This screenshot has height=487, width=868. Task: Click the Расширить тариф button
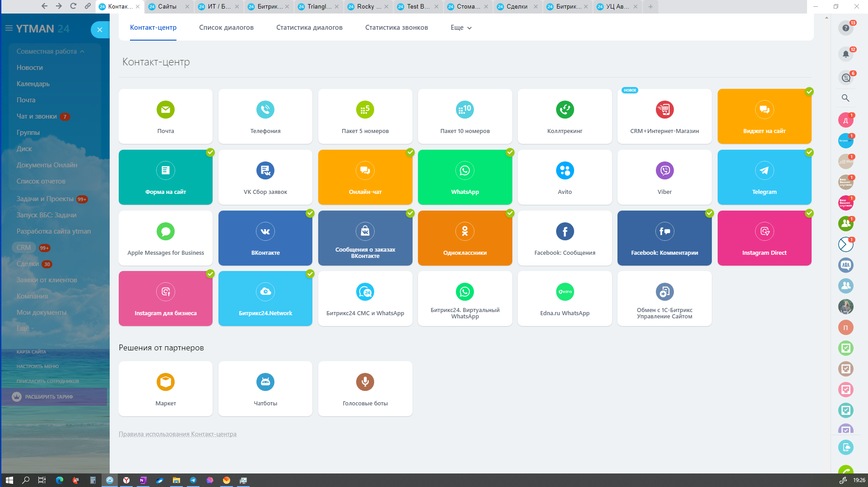[49, 397]
